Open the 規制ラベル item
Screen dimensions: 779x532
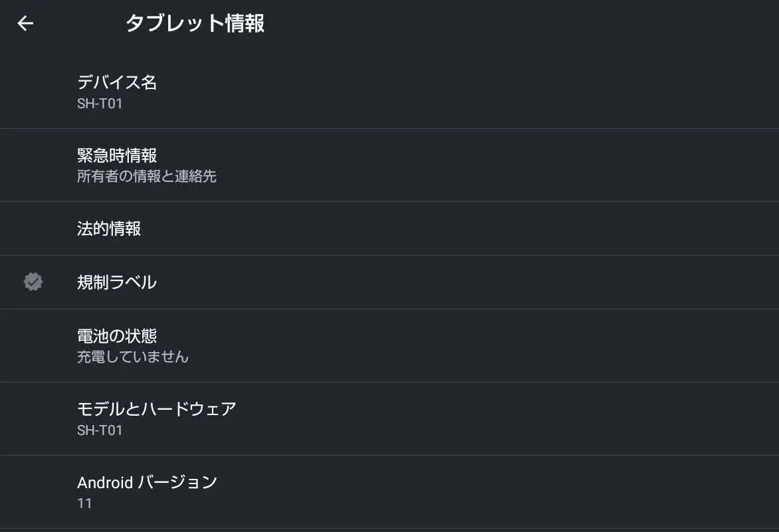[389, 282]
